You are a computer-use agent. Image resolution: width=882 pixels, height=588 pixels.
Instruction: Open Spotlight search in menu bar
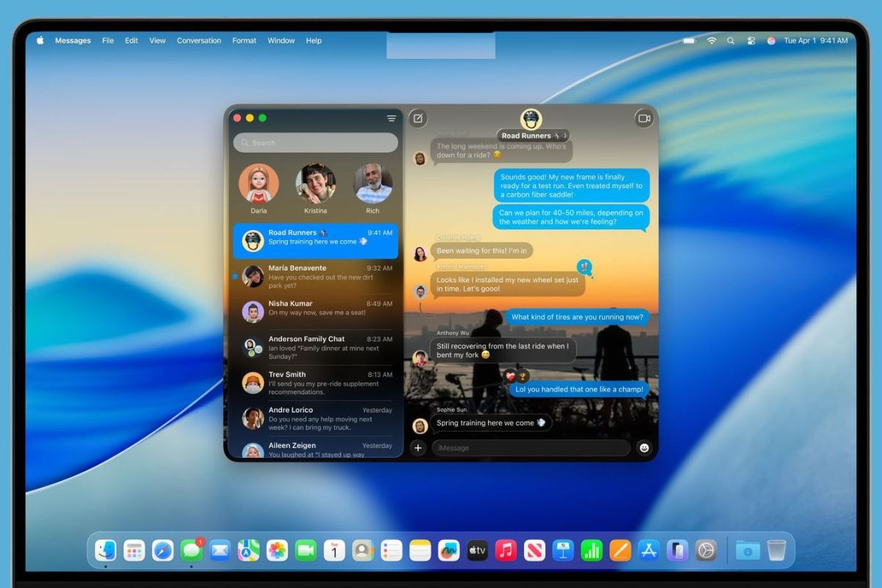point(731,40)
